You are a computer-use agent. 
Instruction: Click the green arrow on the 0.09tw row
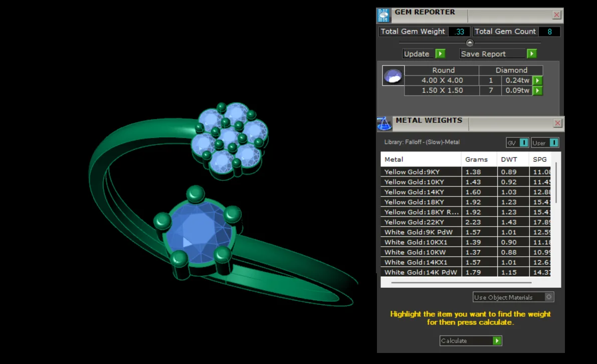[537, 91]
